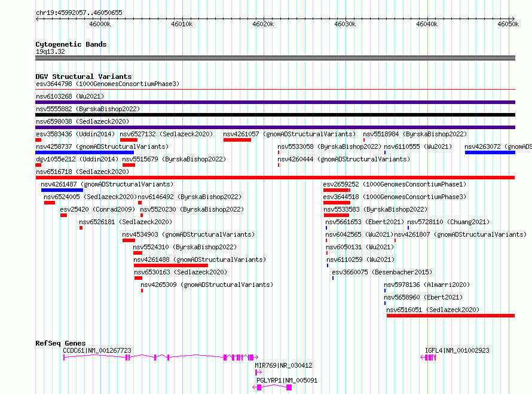
Task: Open nsv4261057 gnomAD variant label
Action: pyautogui.click(x=289, y=134)
